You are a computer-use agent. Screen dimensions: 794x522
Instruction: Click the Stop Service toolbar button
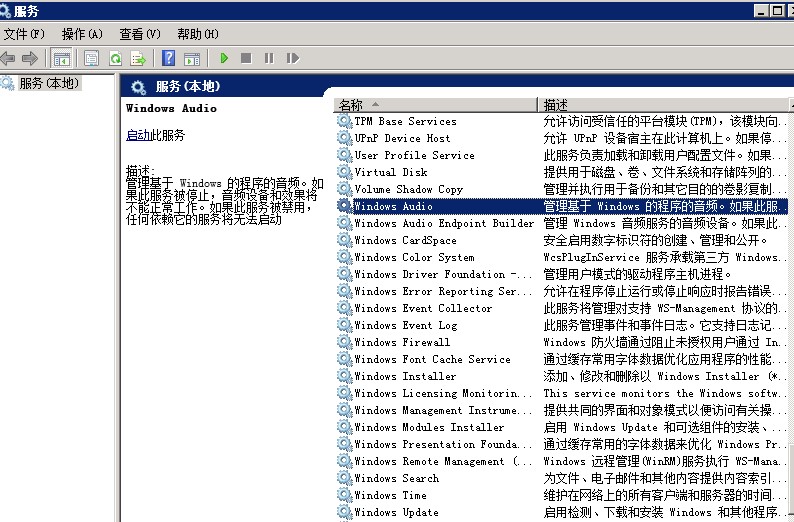[246, 58]
